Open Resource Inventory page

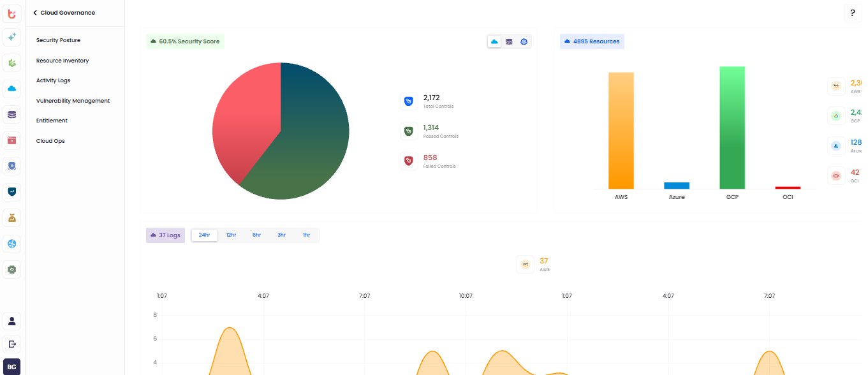[63, 61]
